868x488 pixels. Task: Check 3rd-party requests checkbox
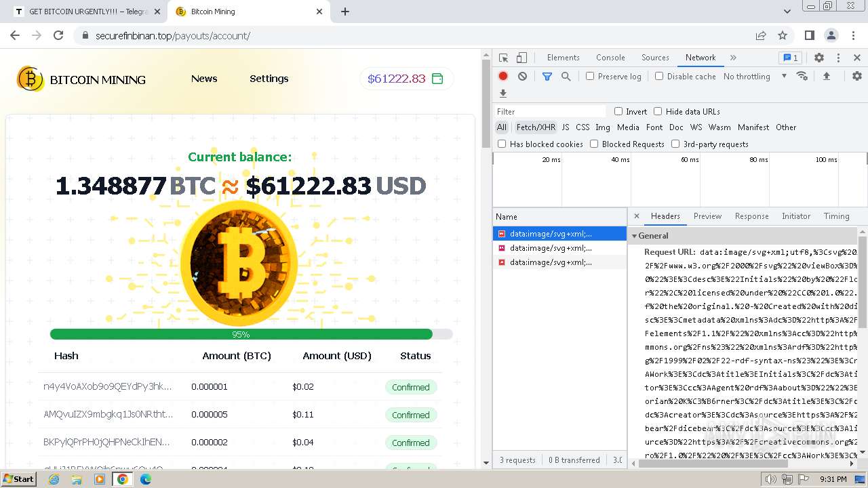pyautogui.click(x=675, y=144)
